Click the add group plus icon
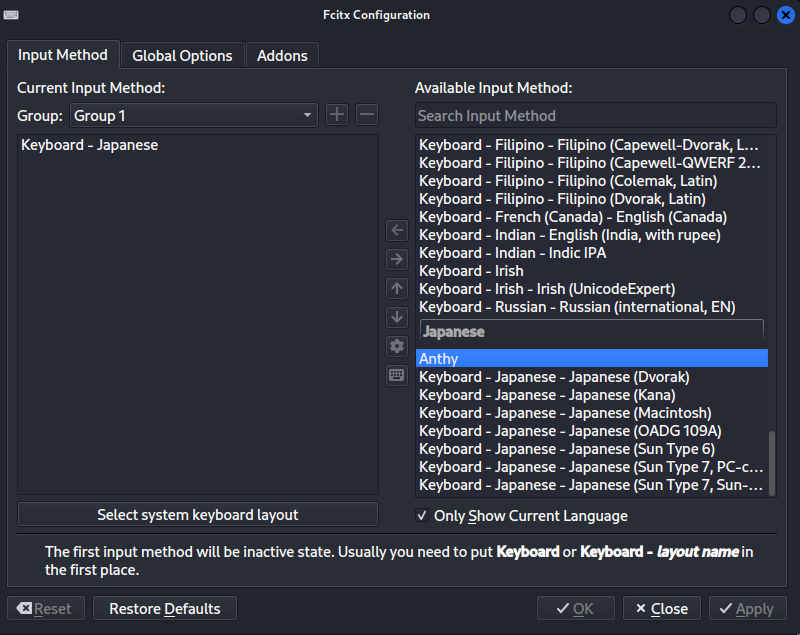The width and height of the screenshot is (800, 635). tap(337, 115)
